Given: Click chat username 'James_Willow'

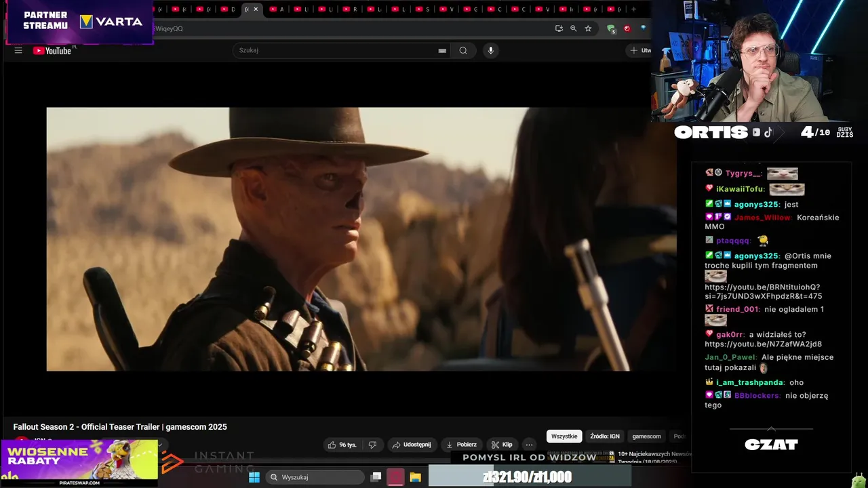Looking at the screenshot, I should [x=762, y=218].
